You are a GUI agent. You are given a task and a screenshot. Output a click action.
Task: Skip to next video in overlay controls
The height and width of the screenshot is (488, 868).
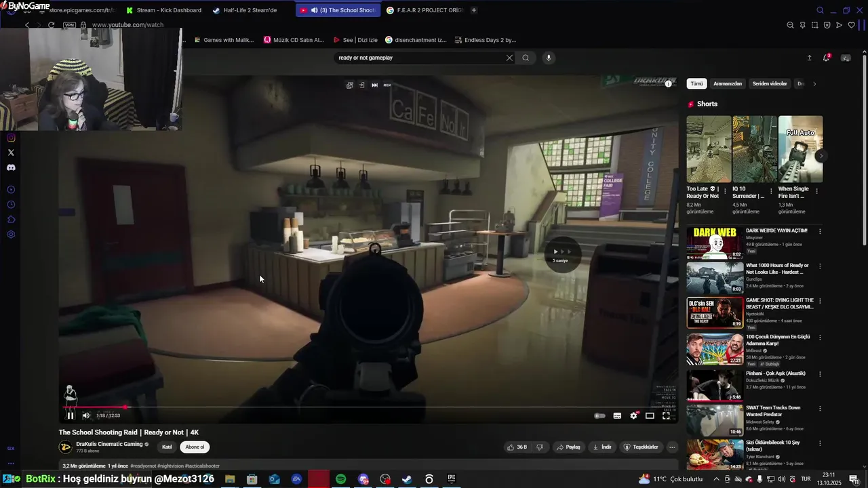[374, 85]
